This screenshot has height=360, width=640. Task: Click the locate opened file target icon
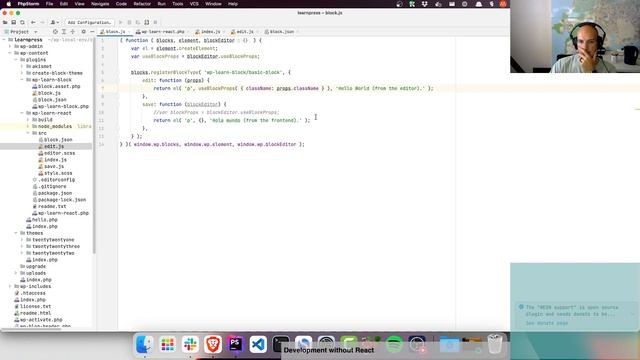[x=55, y=31]
